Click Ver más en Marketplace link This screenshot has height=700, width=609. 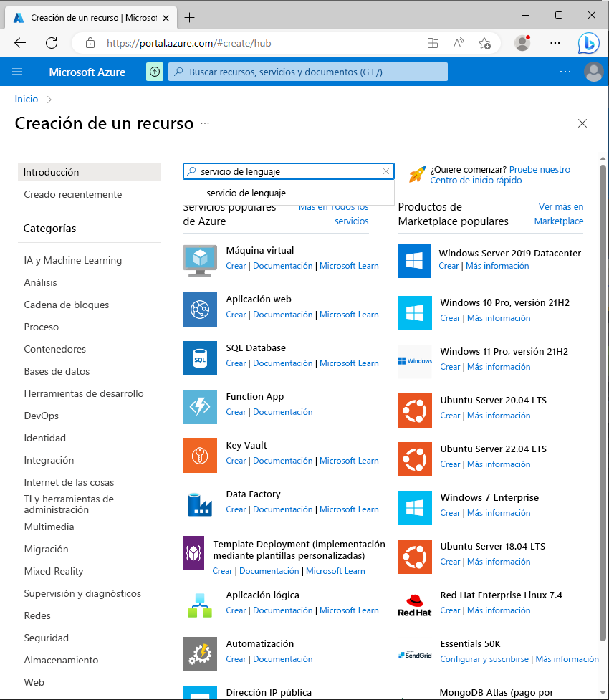pyautogui.click(x=559, y=214)
